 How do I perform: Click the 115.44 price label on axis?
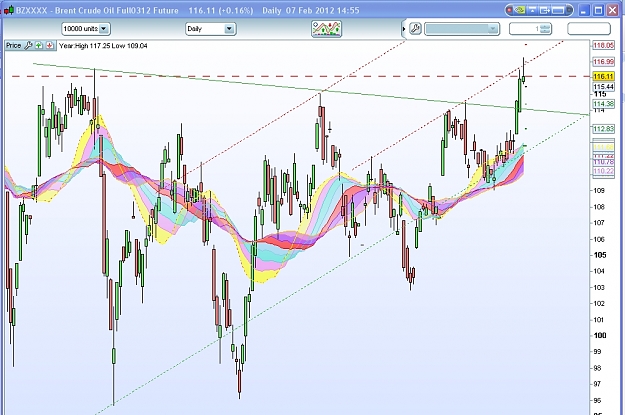[x=603, y=87]
